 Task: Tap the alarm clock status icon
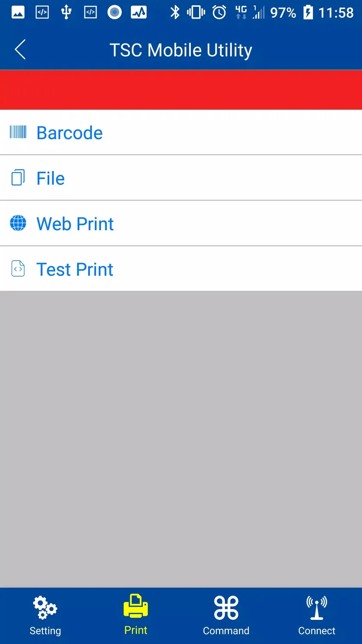coord(219,13)
